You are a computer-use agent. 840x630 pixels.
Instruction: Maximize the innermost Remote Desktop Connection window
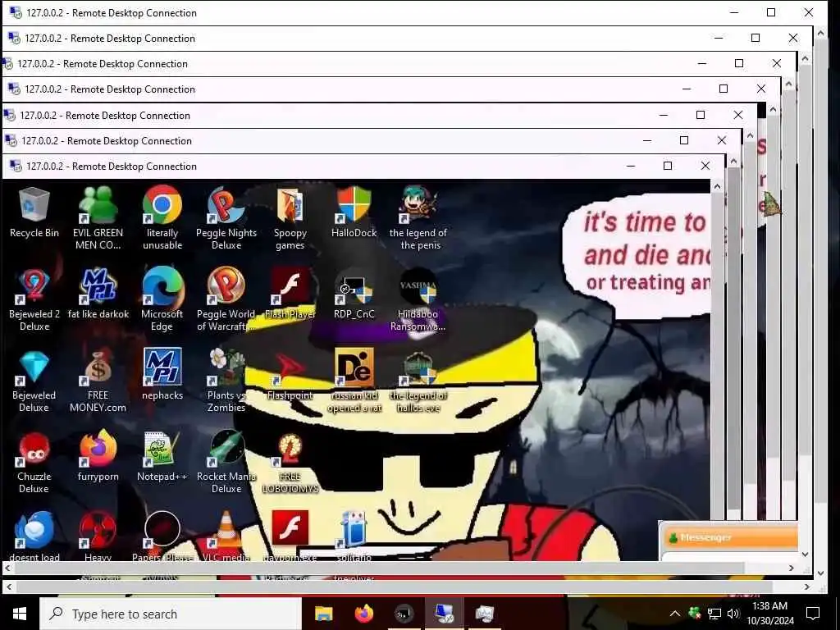pos(668,166)
